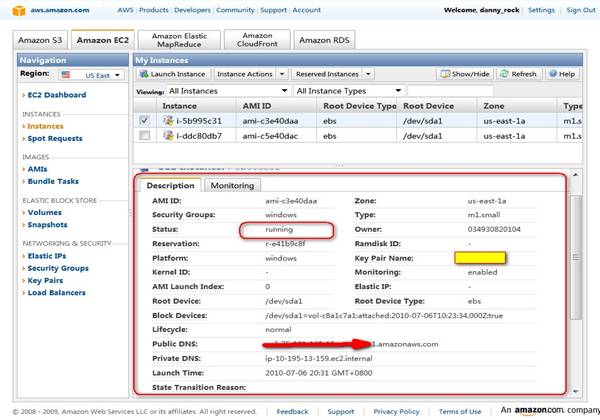
Task: Click the Launch Instance button
Action: 172,74
